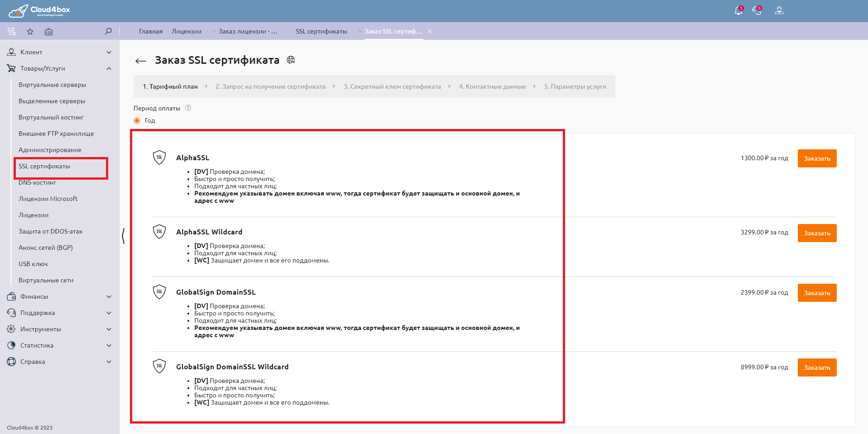Image resolution: width=868 pixels, height=434 pixels.
Task: Open Анонс сетей (BGP) in sidebar
Action: pos(46,248)
